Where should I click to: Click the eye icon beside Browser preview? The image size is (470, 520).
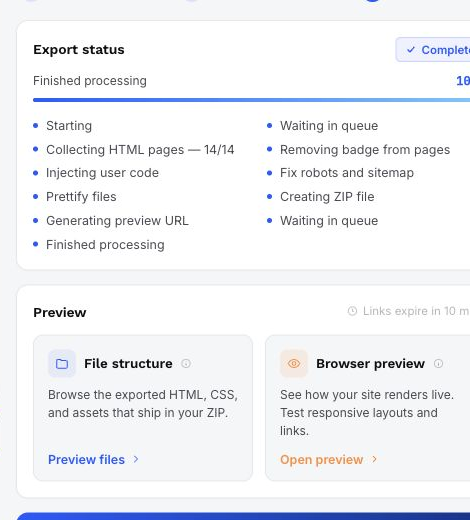294,364
